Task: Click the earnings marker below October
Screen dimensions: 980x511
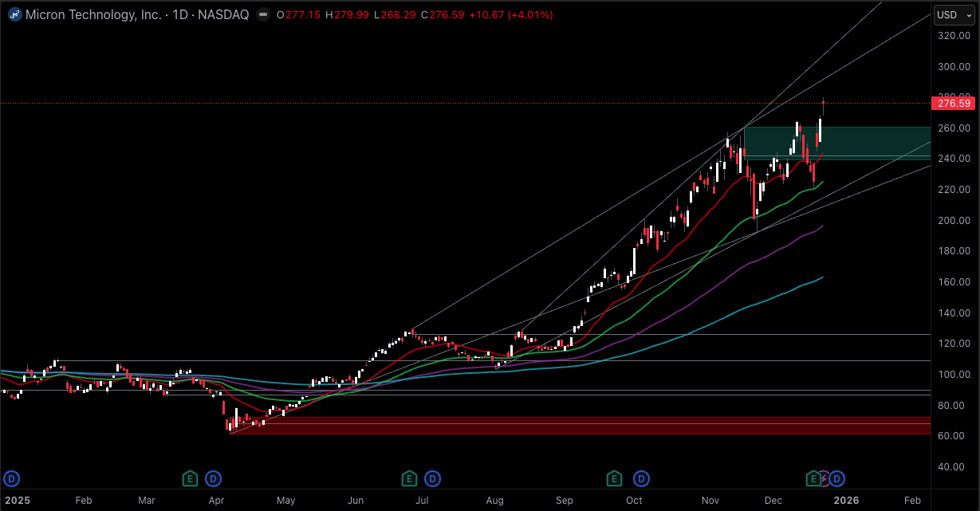Action: (x=615, y=478)
